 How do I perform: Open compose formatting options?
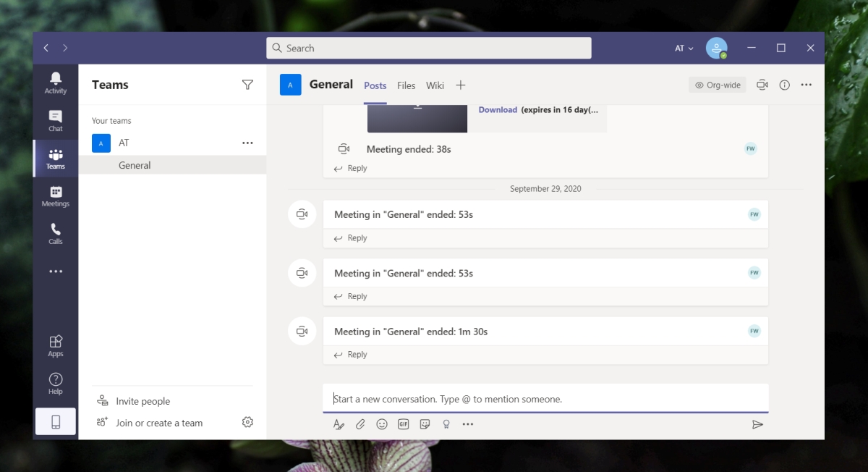tap(339, 424)
